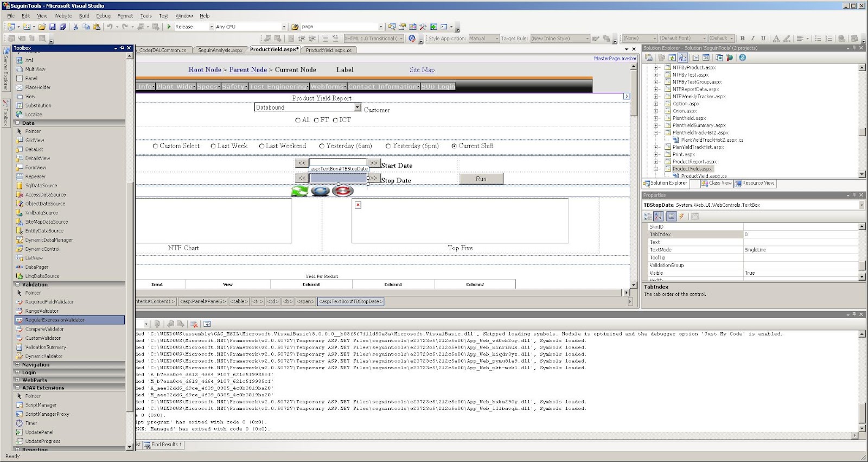
Task: Open the Release configuration dropdown
Action: point(211,27)
